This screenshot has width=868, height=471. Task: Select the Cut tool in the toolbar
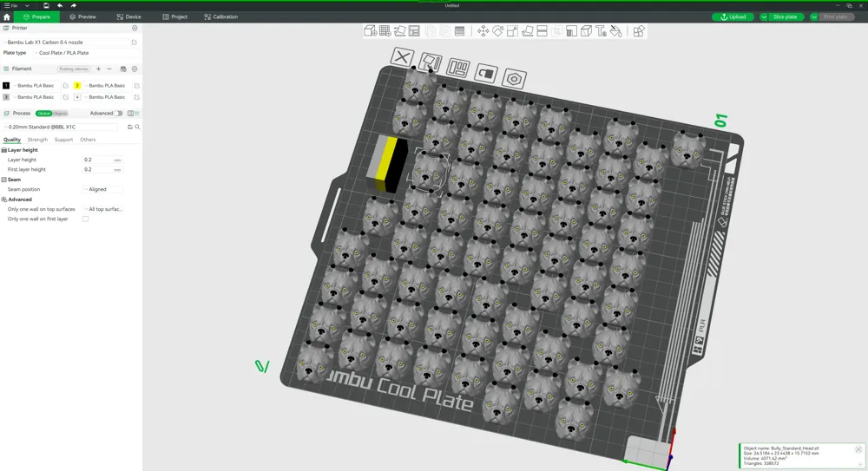pos(542,31)
